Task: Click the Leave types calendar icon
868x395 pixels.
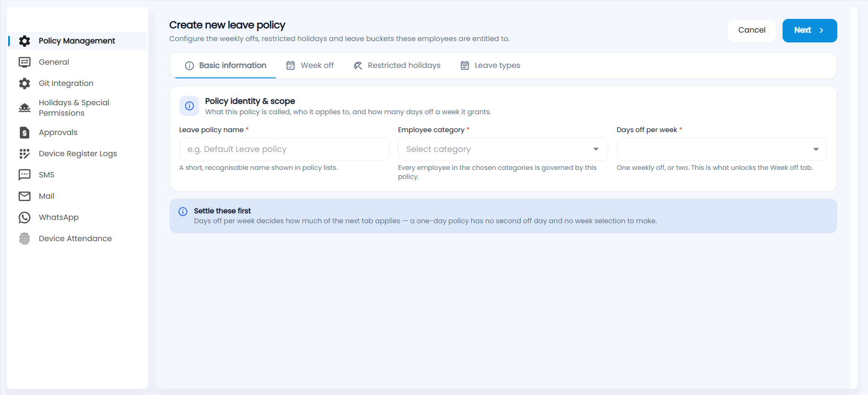Action: click(x=465, y=66)
